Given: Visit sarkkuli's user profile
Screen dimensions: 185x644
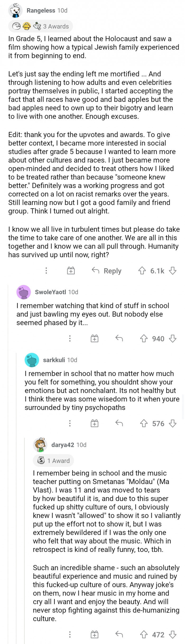Looking at the screenshot, I should click(x=54, y=360).
